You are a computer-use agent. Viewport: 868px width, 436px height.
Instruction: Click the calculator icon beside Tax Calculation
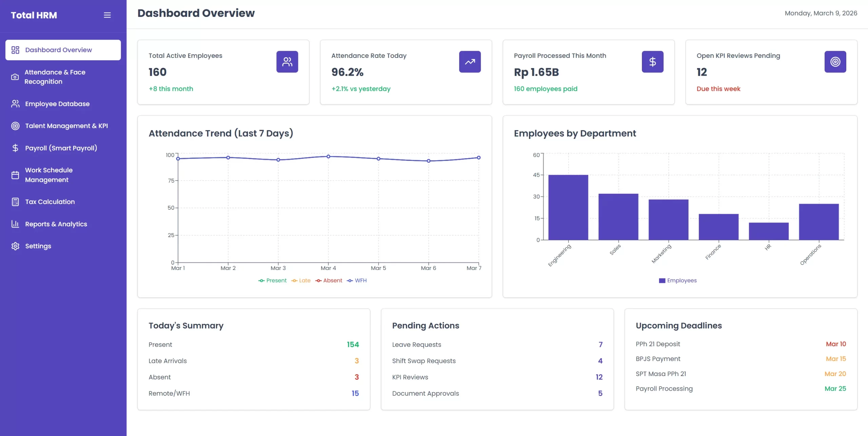[x=15, y=202]
